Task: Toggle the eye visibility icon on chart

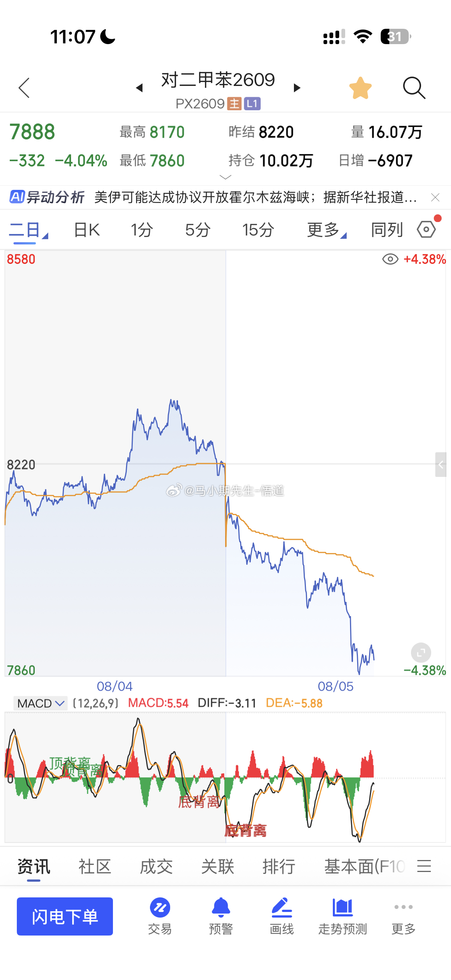Action: (x=390, y=259)
